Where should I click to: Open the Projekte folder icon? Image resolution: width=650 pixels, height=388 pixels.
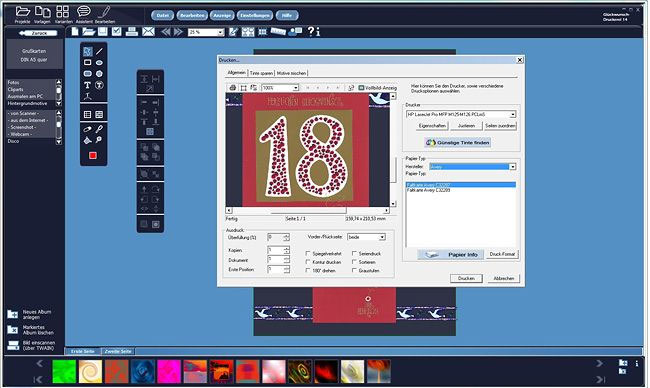22,11
